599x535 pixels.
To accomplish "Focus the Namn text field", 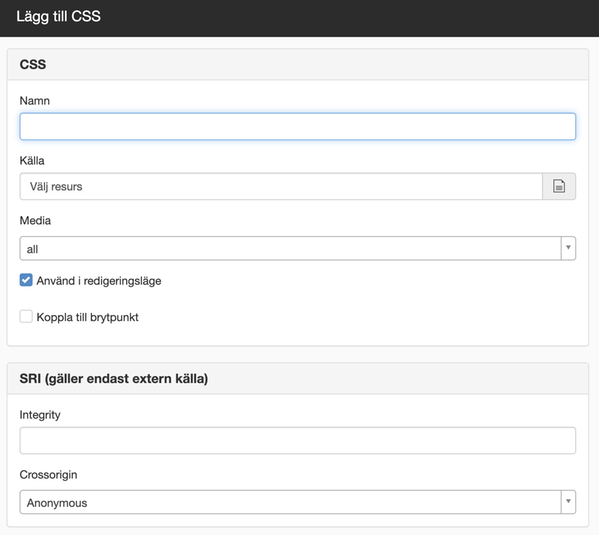I will (x=298, y=126).
